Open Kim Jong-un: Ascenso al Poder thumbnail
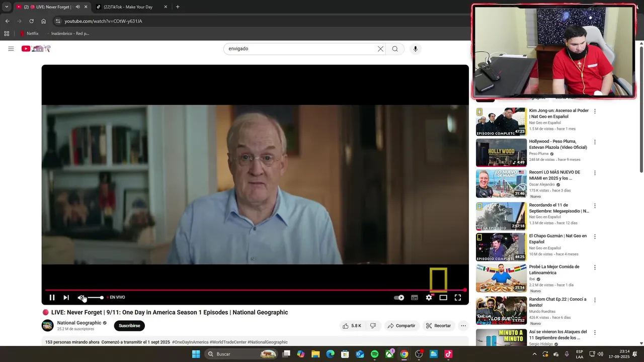The width and height of the screenshot is (644, 362). click(501, 122)
